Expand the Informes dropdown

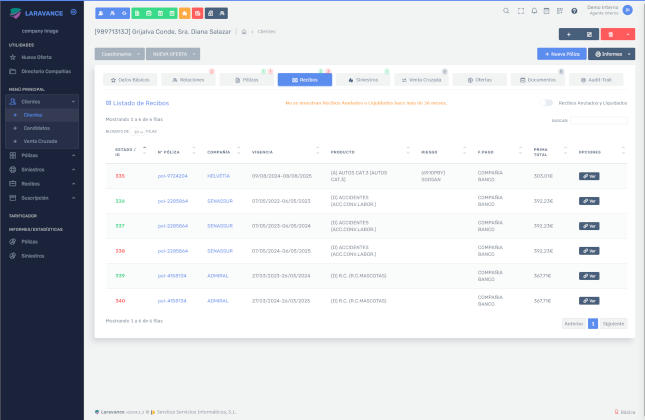coord(610,54)
